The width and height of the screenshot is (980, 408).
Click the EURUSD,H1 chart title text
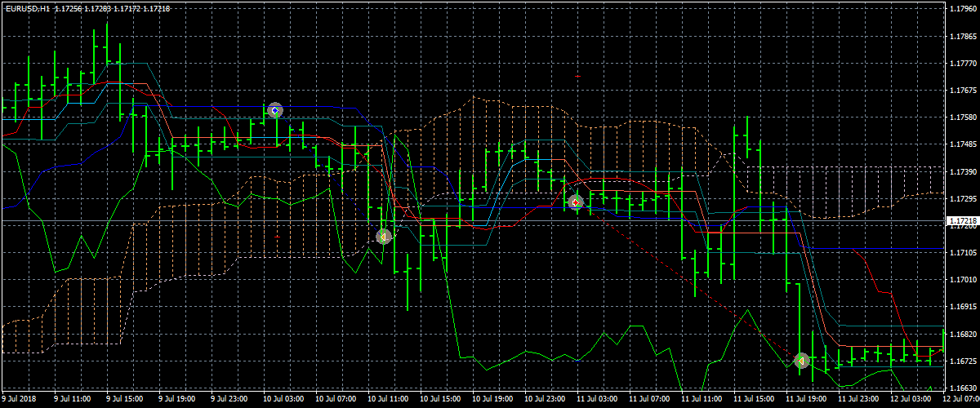coord(28,7)
